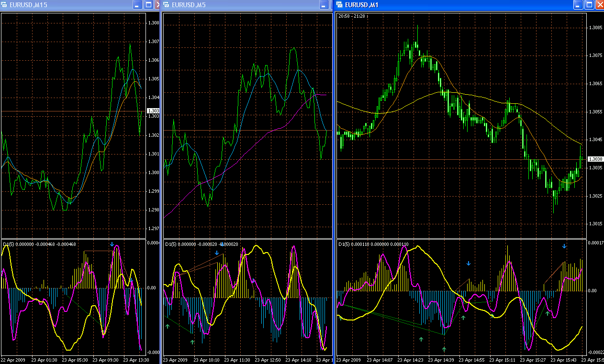Click the '23 Apr 10:10' label on the M5 time axis
Viewport: 604px width, 364px height.
(206, 359)
